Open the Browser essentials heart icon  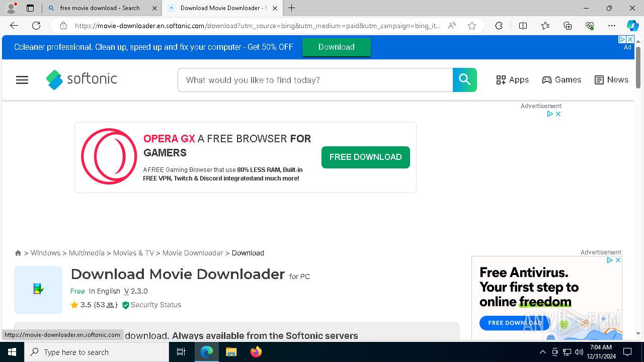coord(590,26)
